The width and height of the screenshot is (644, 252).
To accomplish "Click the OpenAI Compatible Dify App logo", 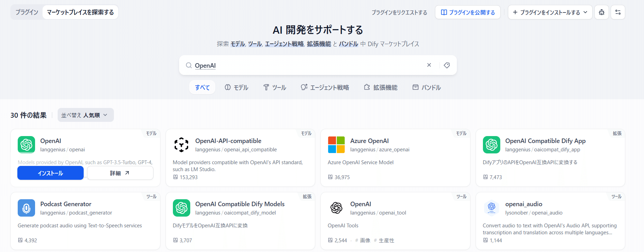I will pyautogui.click(x=492, y=145).
